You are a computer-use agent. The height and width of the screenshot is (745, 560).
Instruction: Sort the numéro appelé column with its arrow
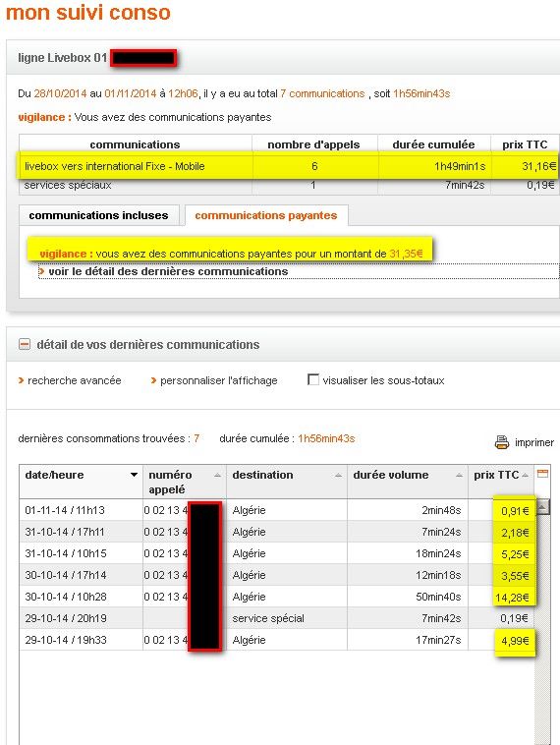(x=217, y=475)
